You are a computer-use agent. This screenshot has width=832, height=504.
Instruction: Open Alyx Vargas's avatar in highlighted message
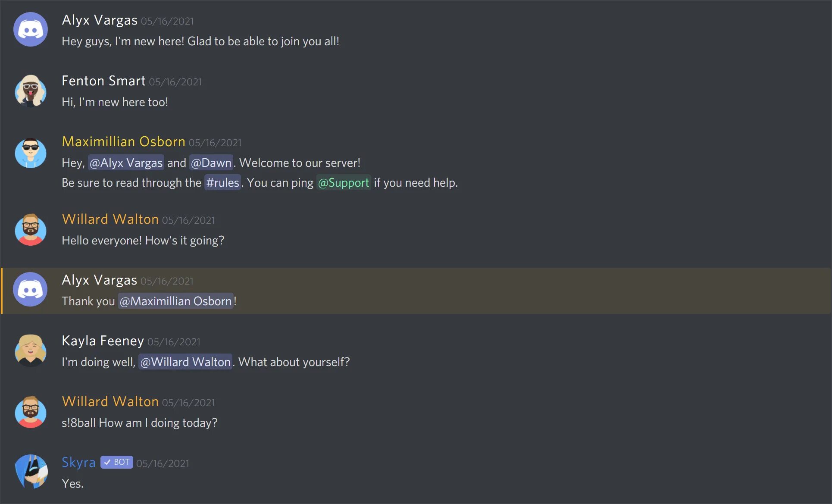click(31, 290)
